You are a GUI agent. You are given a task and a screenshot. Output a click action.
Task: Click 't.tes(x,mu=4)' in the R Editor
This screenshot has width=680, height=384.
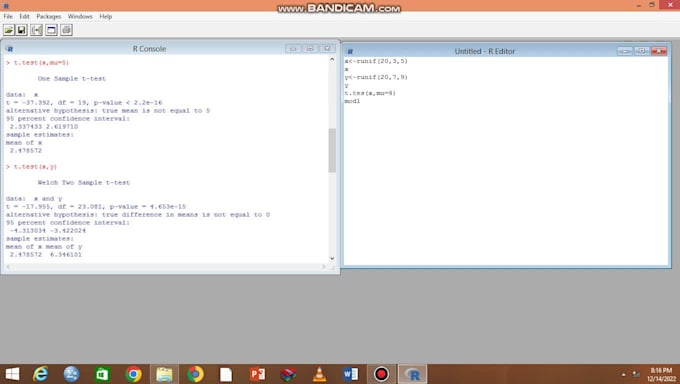(x=370, y=93)
